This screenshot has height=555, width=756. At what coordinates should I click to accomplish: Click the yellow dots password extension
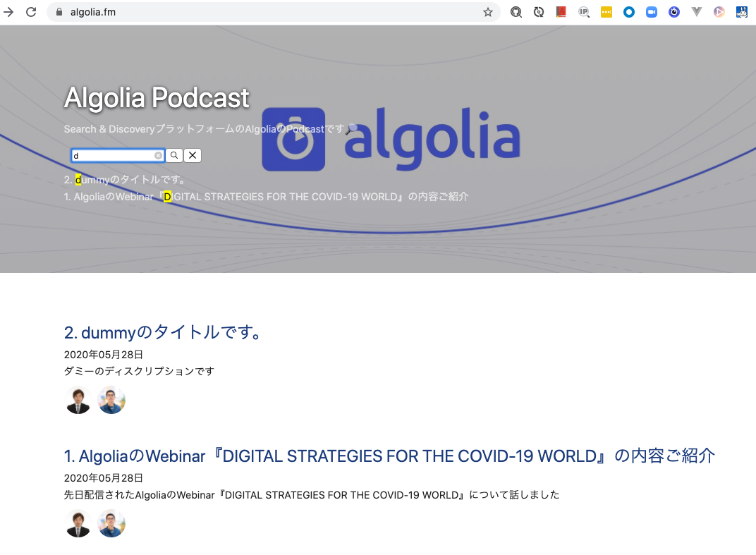(606, 12)
